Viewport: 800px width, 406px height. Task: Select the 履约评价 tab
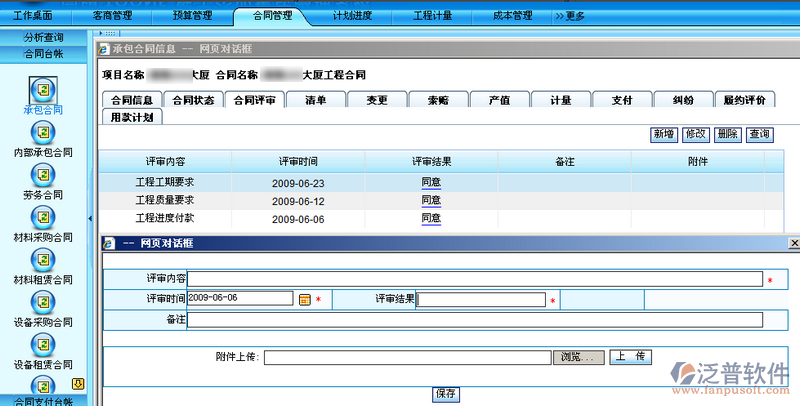point(744,100)
